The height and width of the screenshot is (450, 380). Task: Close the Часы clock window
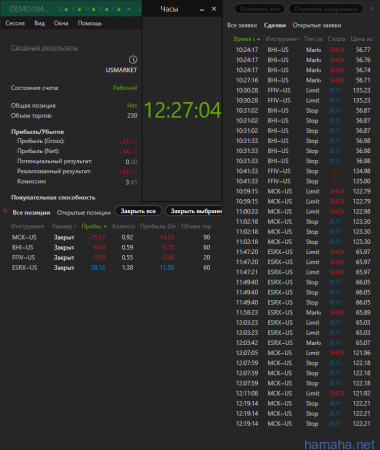pyautogui.click(x=214, y=9)
